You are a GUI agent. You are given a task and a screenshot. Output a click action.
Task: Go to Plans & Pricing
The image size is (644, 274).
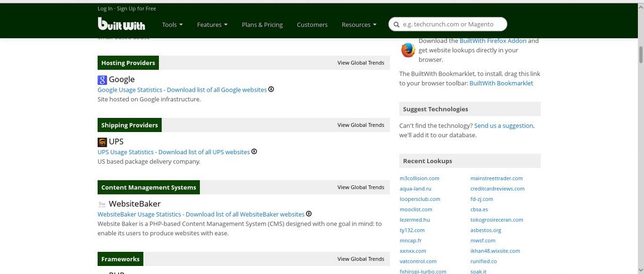[262, 24]
